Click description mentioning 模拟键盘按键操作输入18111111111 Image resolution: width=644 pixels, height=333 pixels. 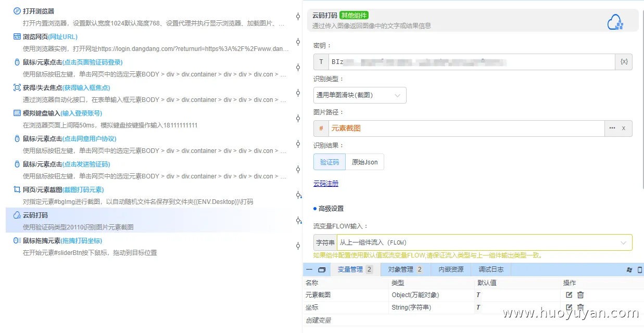110,125
